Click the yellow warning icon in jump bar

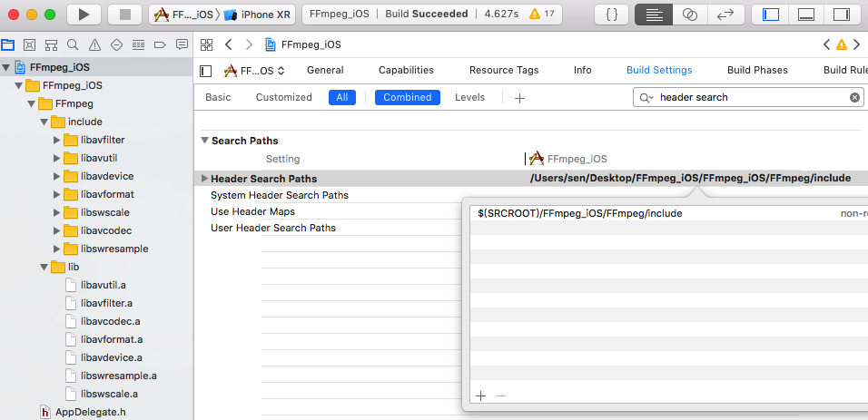click(x=842, y=44)
